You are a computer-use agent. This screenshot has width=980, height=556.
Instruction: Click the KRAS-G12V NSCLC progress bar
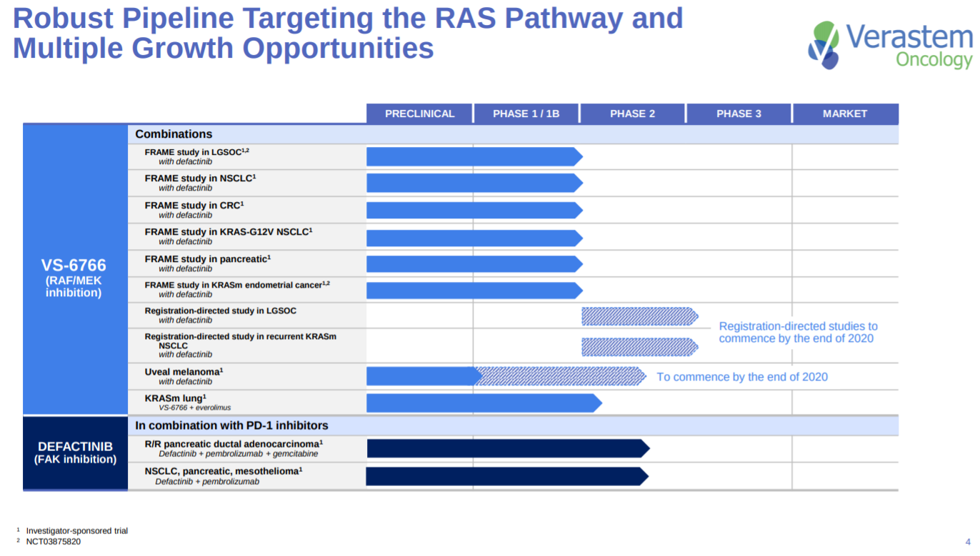(474, 238)
